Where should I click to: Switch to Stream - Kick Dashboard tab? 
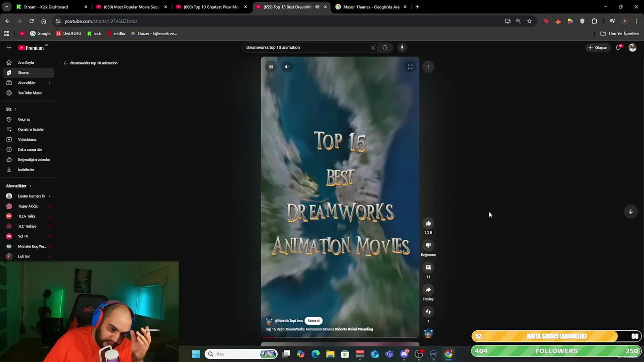tap(50, 7)
